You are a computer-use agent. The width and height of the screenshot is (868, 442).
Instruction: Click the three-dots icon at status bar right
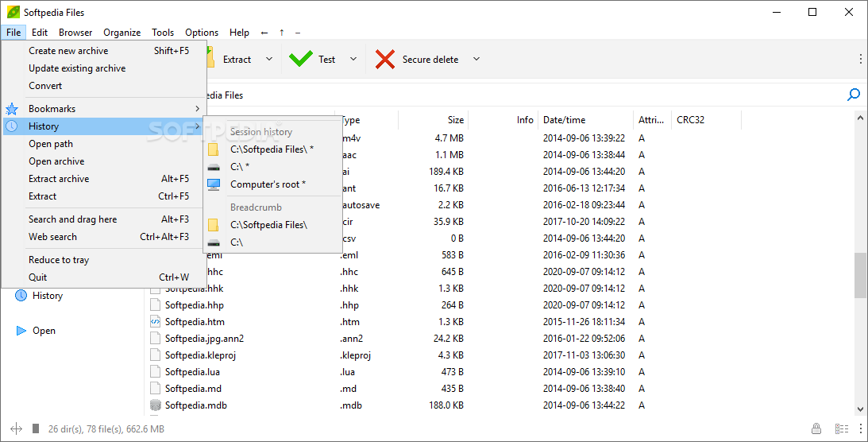pos(861,428)
